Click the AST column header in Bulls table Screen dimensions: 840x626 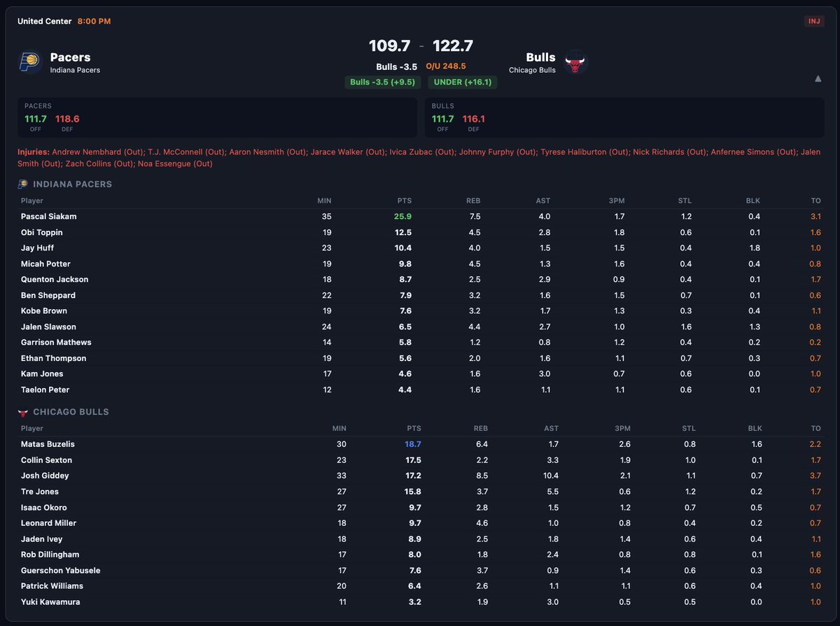[552, 429]
